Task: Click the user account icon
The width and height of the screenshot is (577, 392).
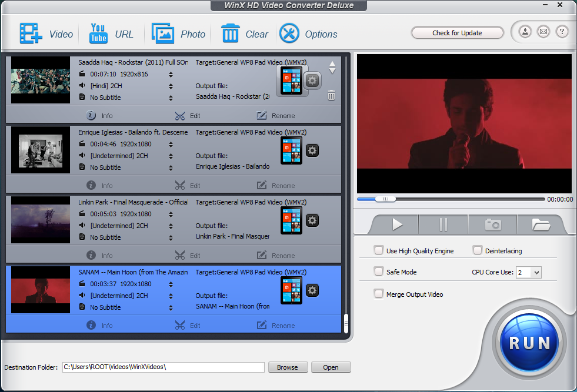Action: [x=525, y=32]
